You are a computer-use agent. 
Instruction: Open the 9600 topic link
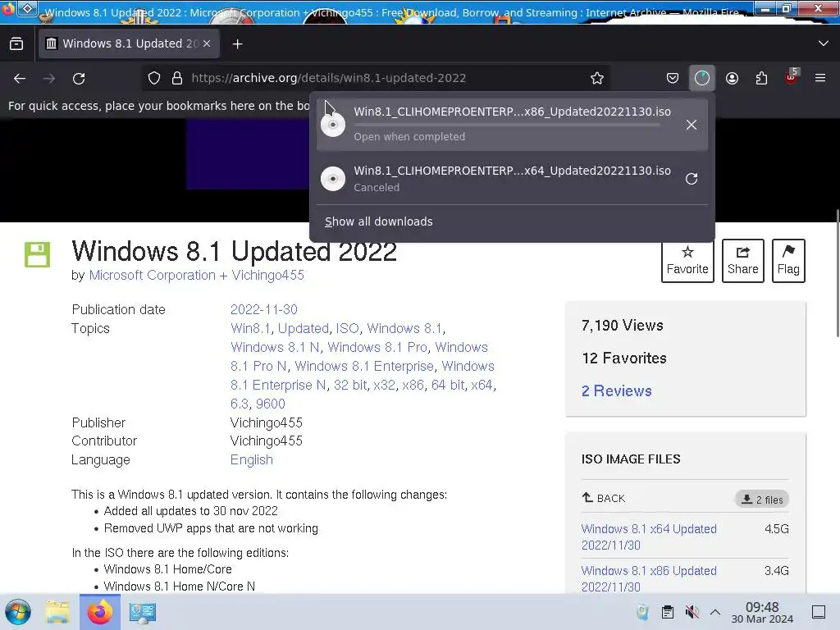pyautogui.click(x=271, y=404)
